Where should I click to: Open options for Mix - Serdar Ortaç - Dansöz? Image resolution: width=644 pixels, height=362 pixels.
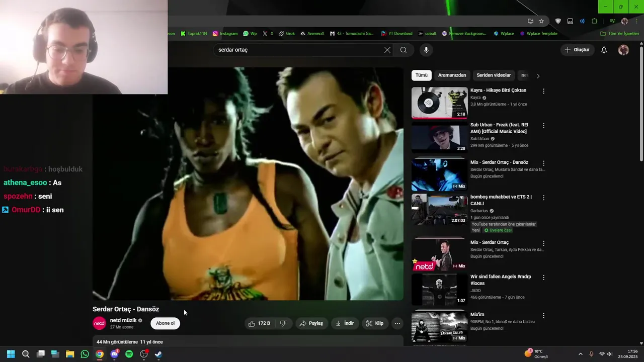(543, 163)
